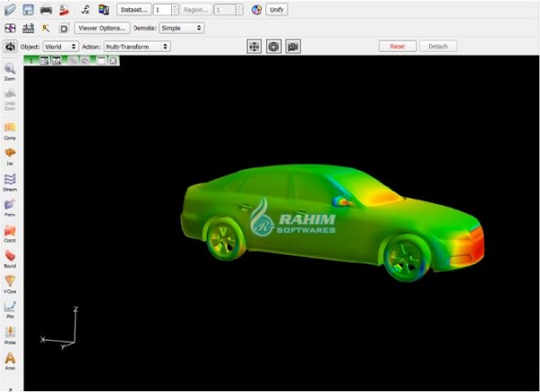Toggle the camera view mode button
Image resolution: width=540 pixels, height=392 pixels.
292,46
